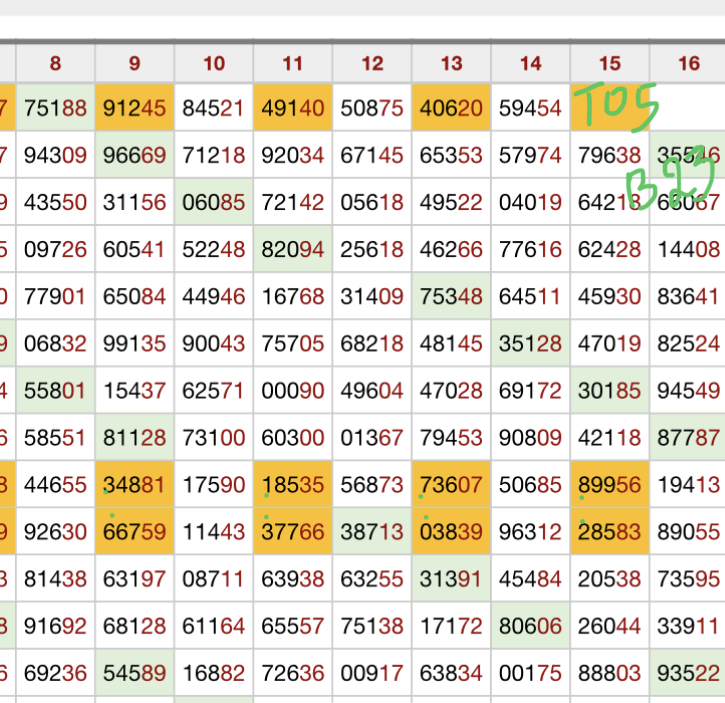The width and height of the screenshot is (725, 703).
Task: Click column header 14
Action: (x=530, y=64)
